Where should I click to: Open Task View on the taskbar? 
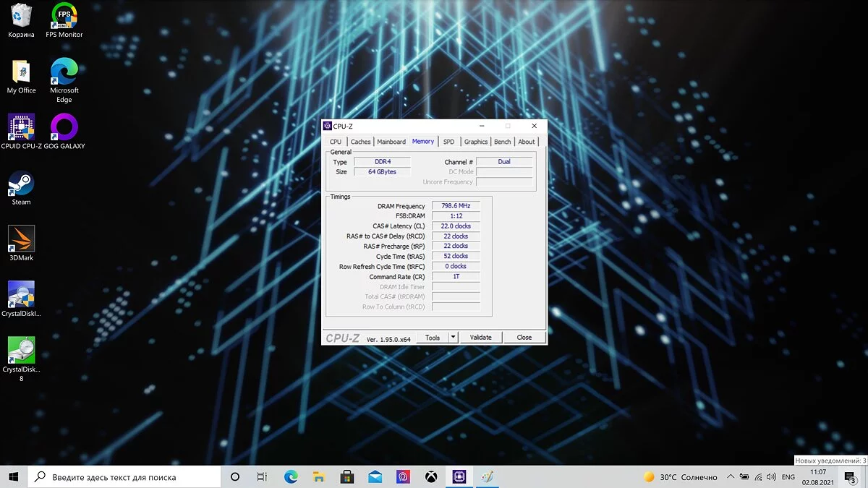263,477
